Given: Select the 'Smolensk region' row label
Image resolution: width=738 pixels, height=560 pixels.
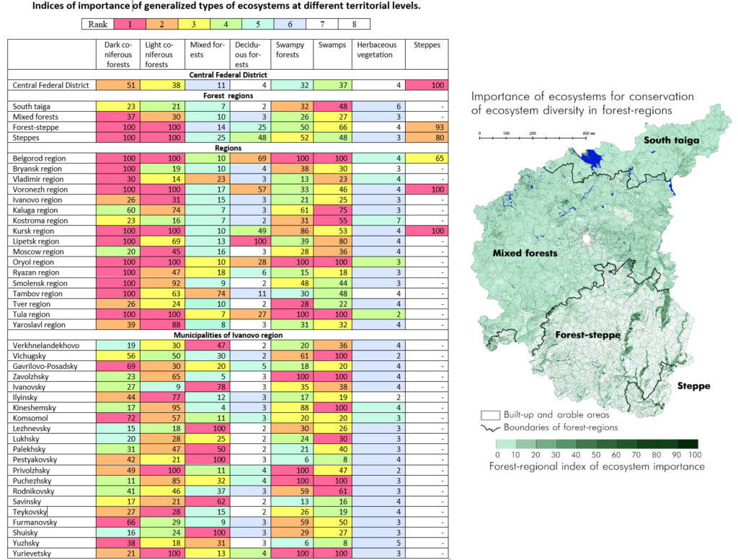Looking at the screenshot, I should [x=40, y=283].
